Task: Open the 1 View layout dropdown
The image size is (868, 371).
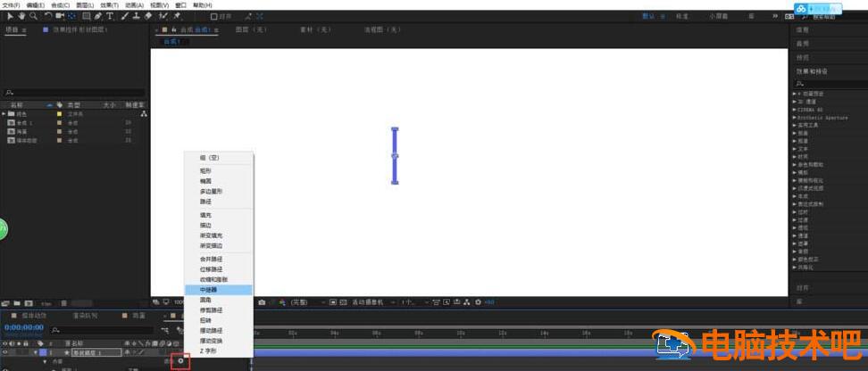Action: (415, 302)
